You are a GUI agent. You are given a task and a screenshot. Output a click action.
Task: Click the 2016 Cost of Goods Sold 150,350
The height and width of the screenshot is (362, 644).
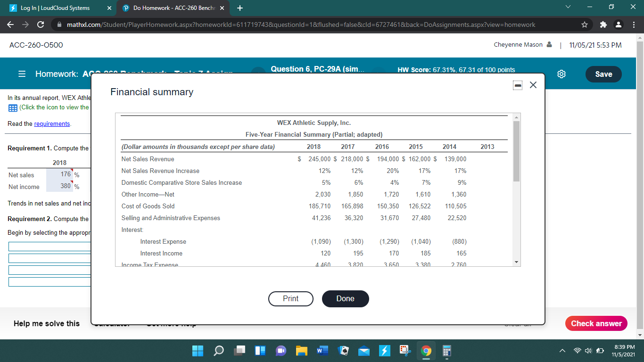pyautogui.click(x=388, y=206)
